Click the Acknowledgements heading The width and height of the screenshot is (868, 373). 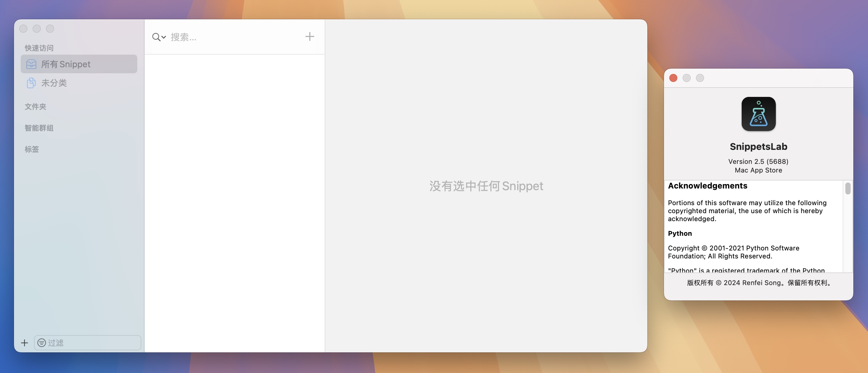(x=707, y=186)
